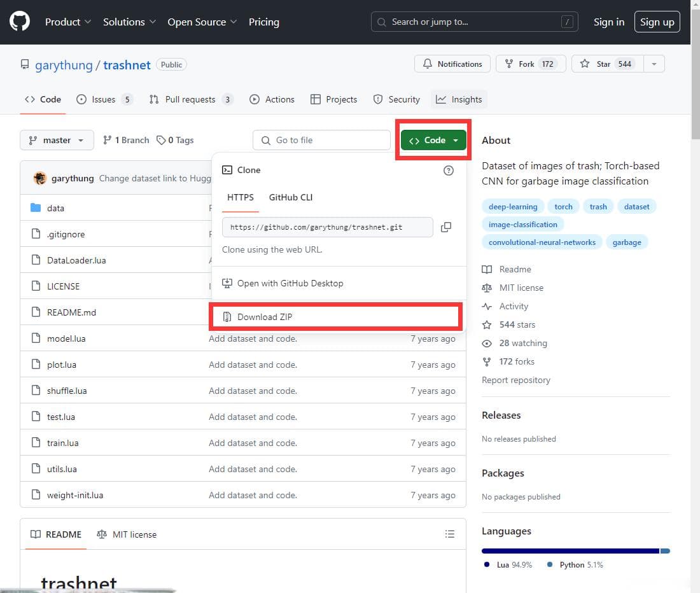Screen dimensions: 700x593
Task: Open the test.lua file
Action: tap(61, 417)
